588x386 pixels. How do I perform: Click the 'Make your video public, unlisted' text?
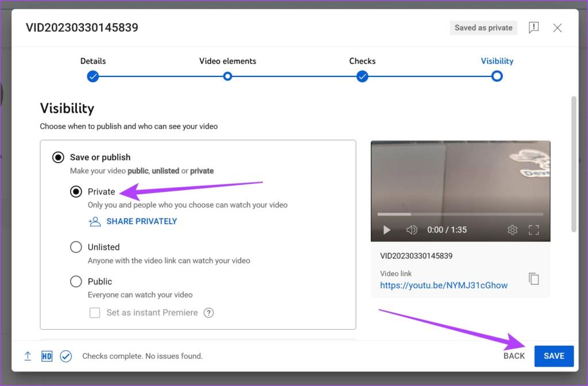(142, 171)
